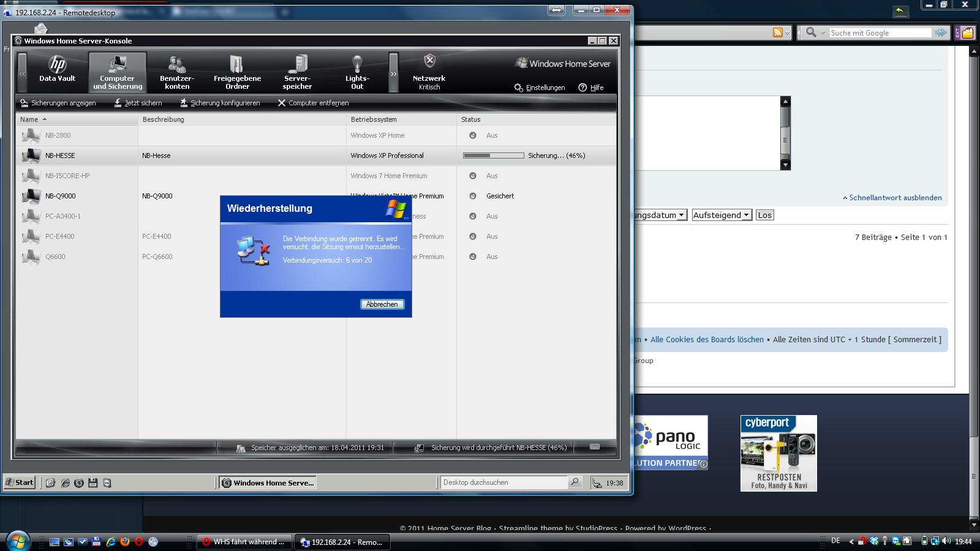Sort the list by the Name column
The width and height of the screenshot is (980, 551).
(x=77, y=119)
